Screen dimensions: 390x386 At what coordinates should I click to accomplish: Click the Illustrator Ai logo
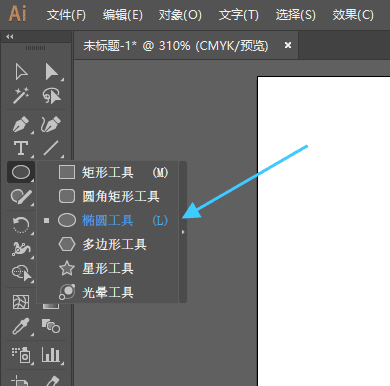(18, 14)
